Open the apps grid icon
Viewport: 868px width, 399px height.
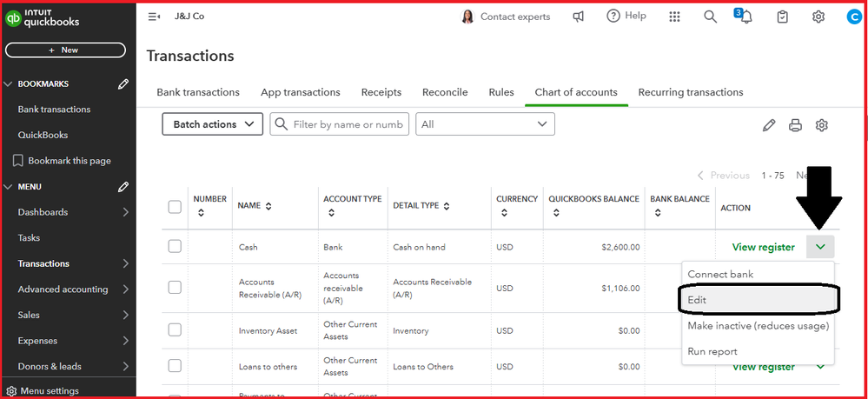click(675, 17)
